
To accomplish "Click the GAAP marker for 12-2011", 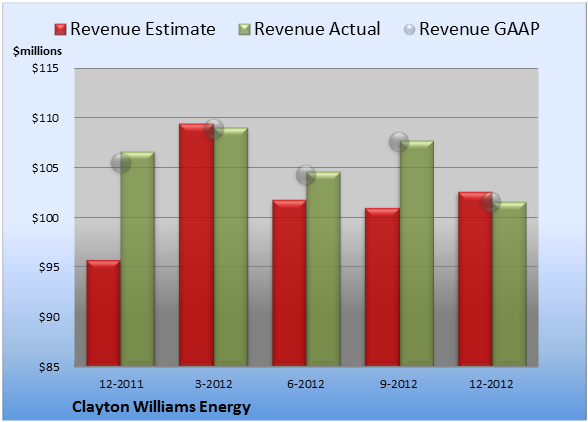I will coord(121,163).
